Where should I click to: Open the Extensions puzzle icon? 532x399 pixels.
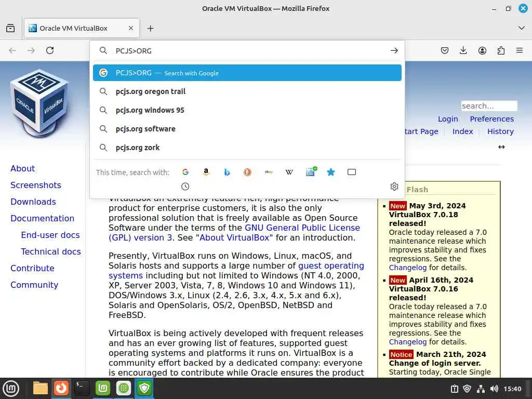pyautogui.click(x=501, y=50)
